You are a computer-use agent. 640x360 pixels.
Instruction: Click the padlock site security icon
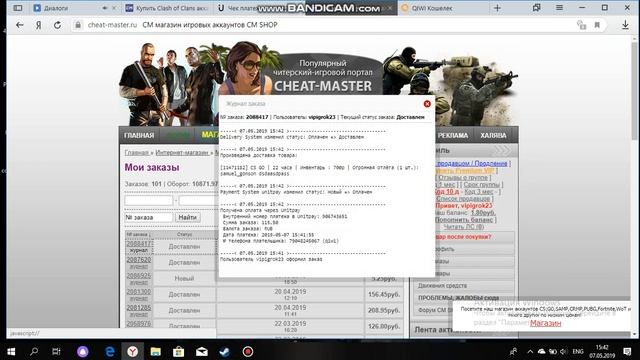tap(78, 25)
